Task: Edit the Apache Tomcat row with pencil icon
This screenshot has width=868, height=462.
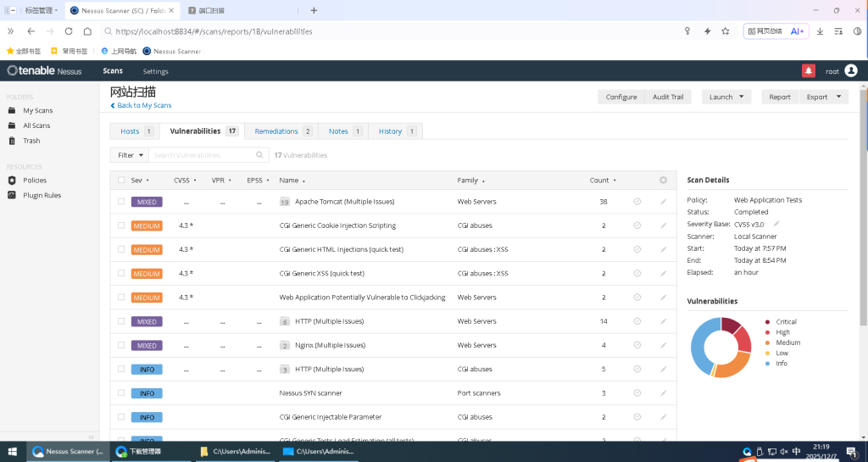Action: [664, 202]
